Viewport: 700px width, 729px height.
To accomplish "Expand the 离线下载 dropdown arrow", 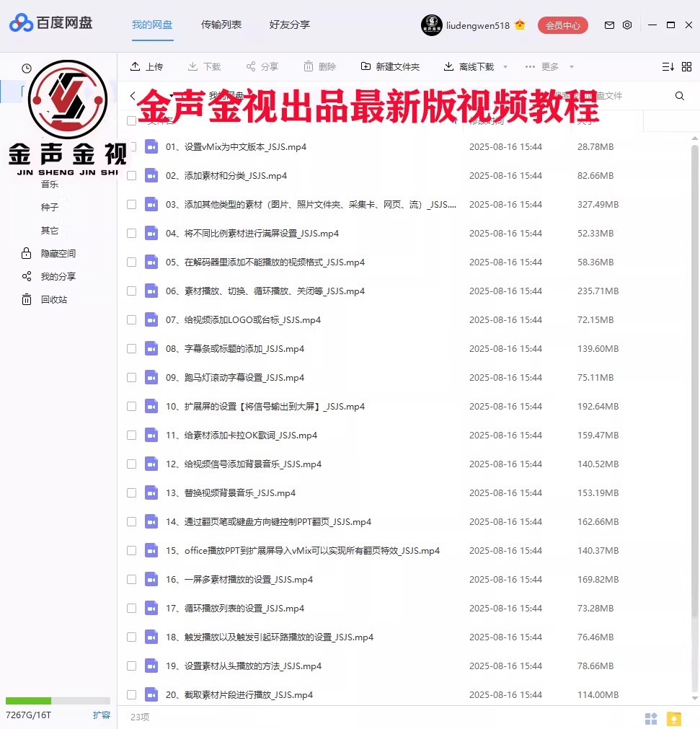I will [x=505, y=66].
